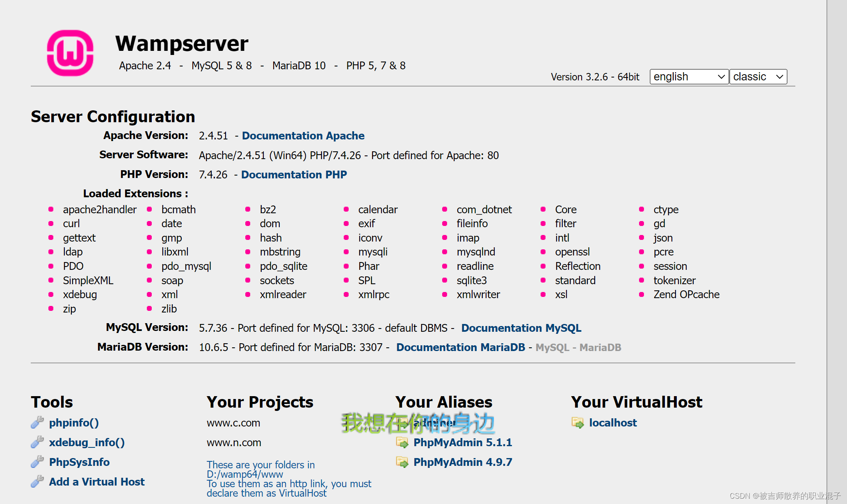The width and height of the screenshot is (847, 504).
Task: Click apache2handler extension entry
Action: pos(100,210)
